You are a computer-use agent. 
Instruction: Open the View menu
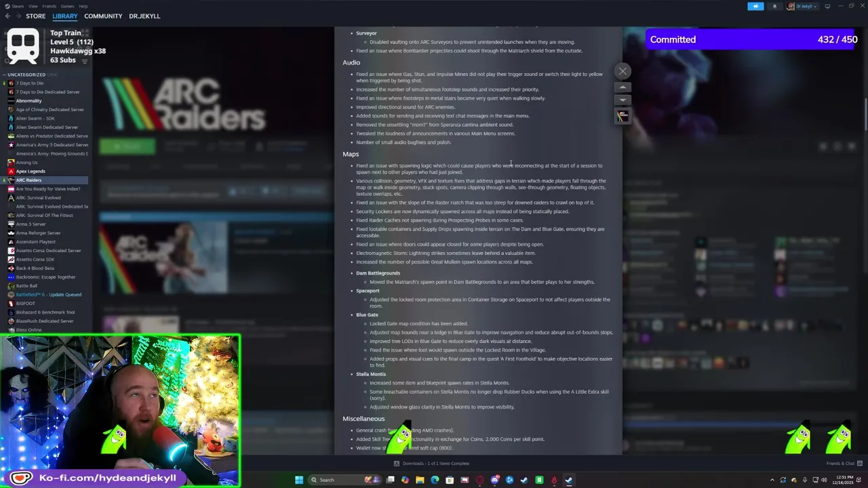click(x=33, y=6)
